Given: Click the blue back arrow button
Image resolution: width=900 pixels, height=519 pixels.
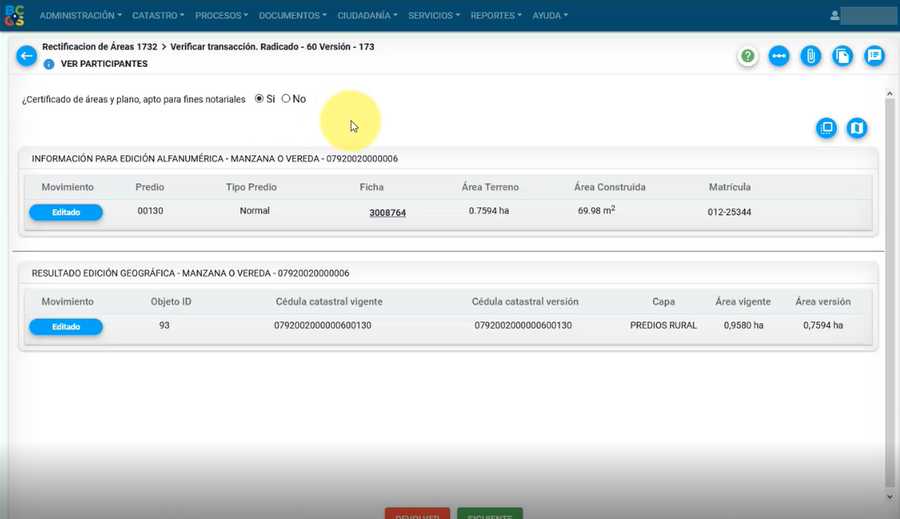Looking at the screenshot, I should pyautogui.click(x=26, y=56).
